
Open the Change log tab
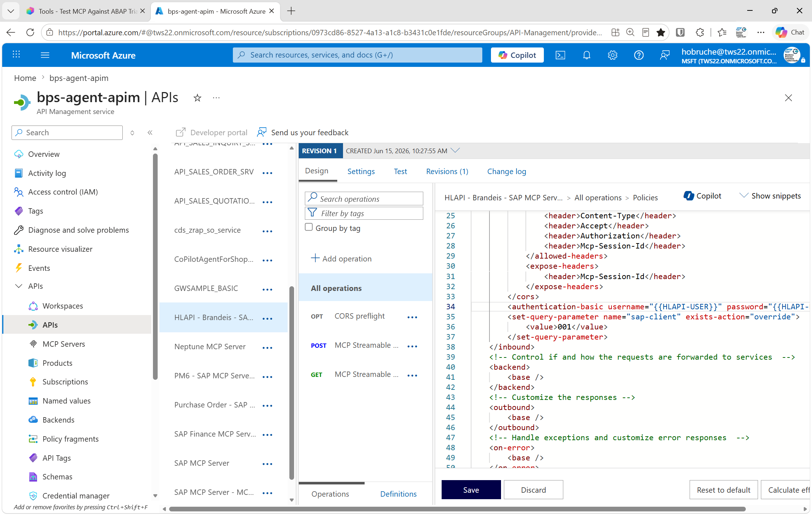(507, 172)
